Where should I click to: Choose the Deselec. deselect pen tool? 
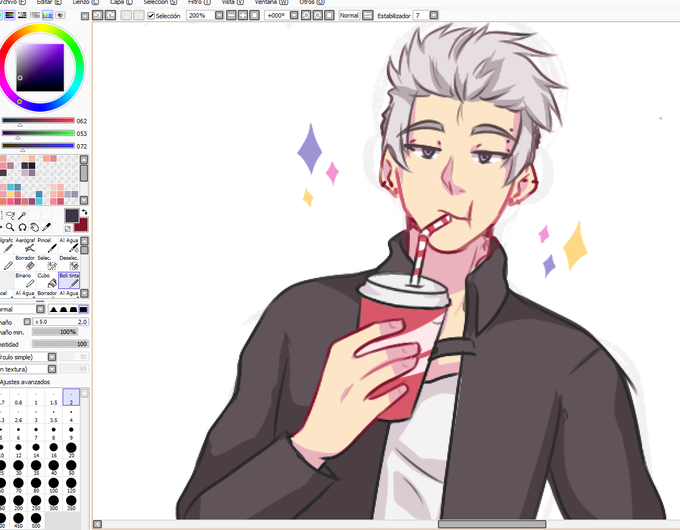point(69,263)
